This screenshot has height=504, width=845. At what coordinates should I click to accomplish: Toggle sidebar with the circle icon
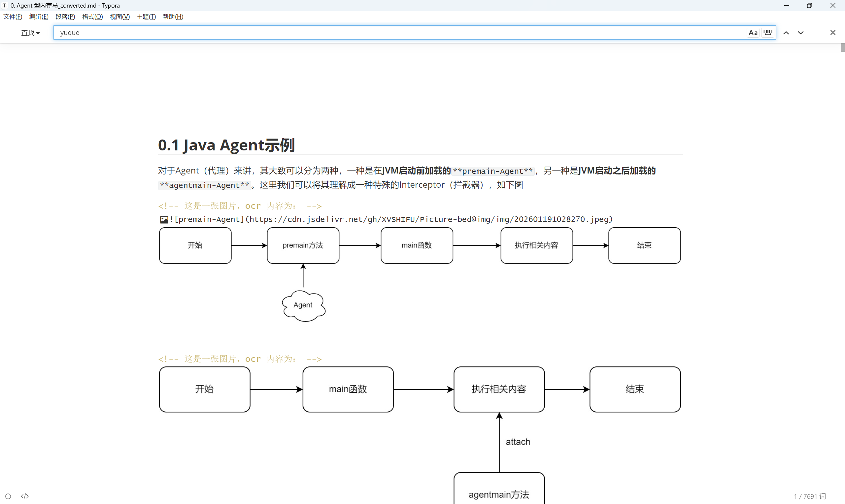(x=8, y=496)
